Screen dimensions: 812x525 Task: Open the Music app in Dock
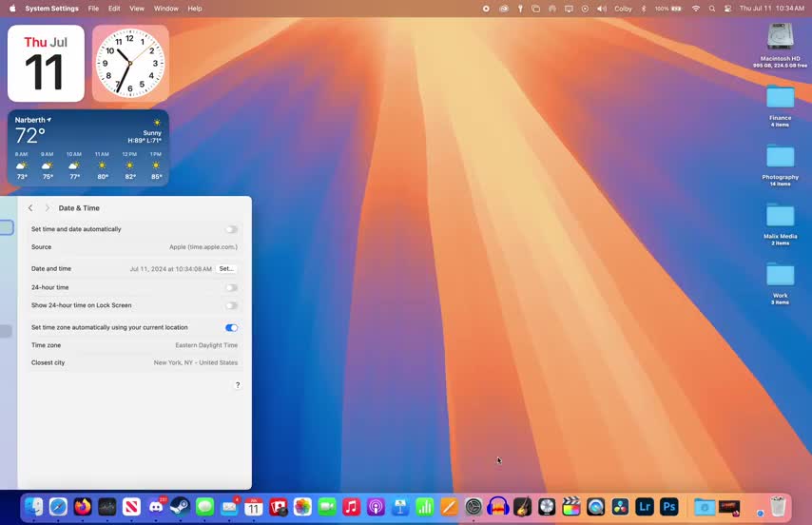352,507
